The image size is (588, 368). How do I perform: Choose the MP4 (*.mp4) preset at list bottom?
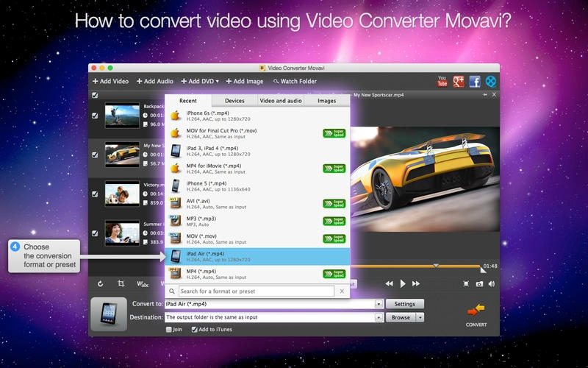click(x=257, y=274)
